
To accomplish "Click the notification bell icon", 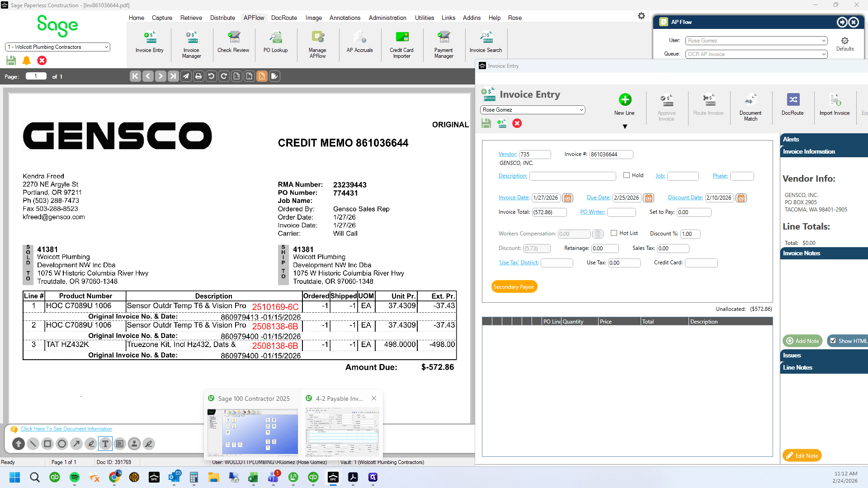I will click(x=27, y=61).
